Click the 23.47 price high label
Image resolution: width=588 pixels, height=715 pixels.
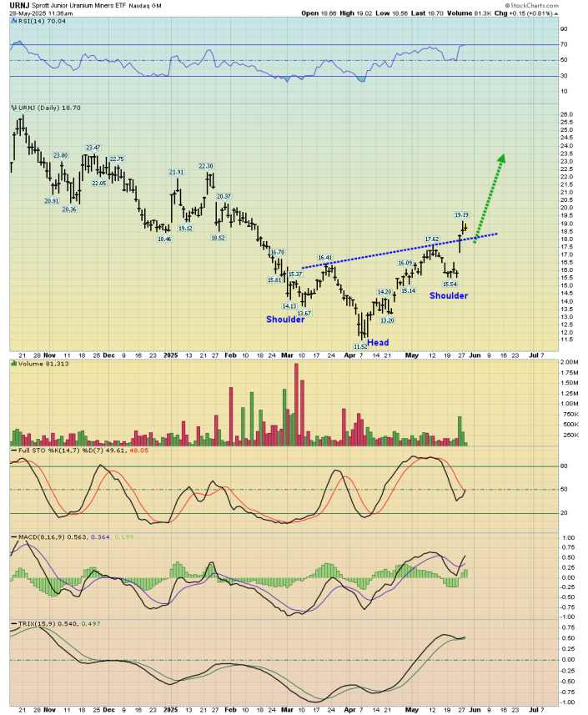point(93,148)
